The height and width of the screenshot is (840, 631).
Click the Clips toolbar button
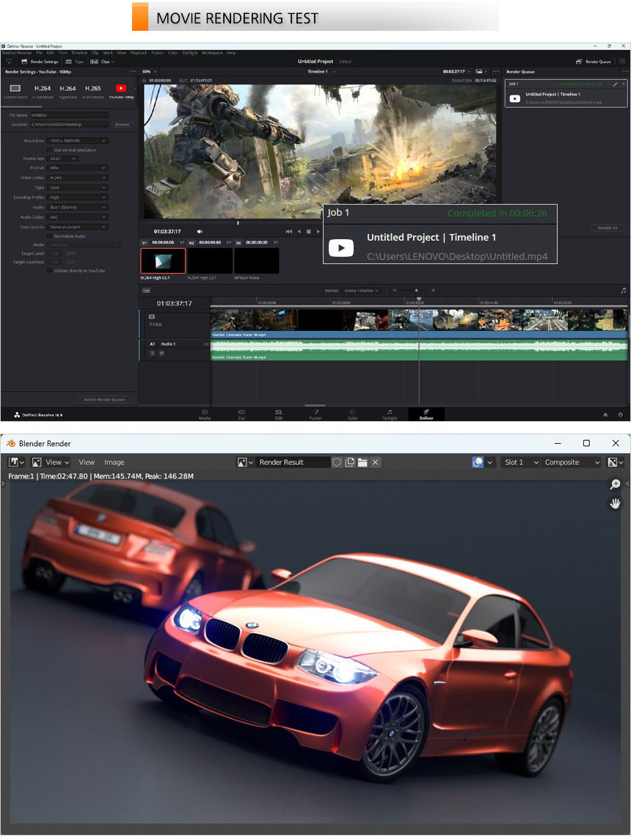102,62
